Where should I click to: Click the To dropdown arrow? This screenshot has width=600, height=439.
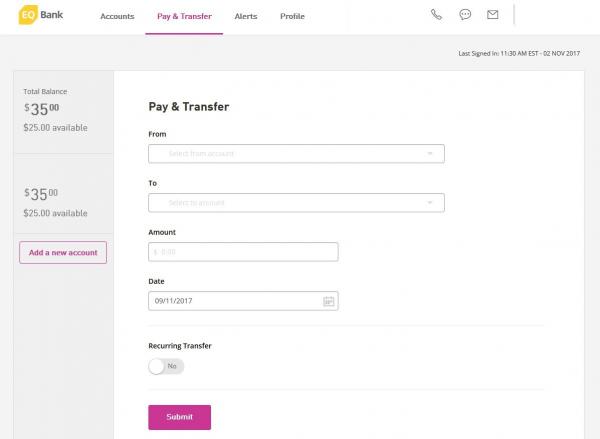430,203
